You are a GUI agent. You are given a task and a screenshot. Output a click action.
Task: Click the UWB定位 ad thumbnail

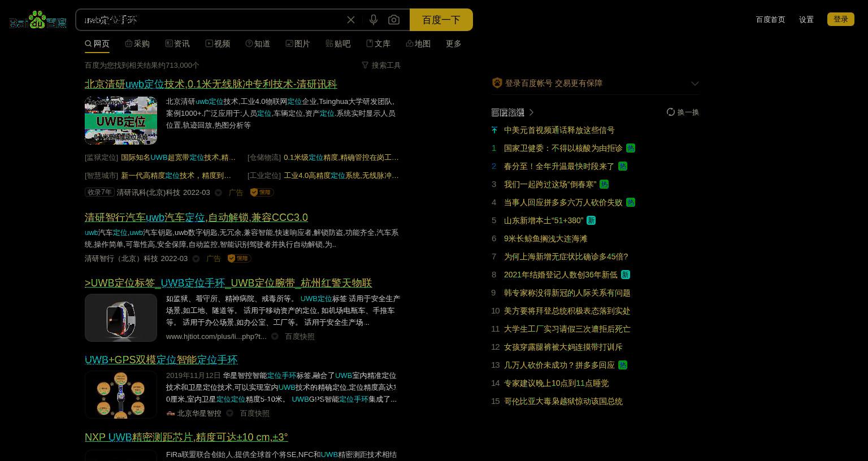click(x=121, y=120)
